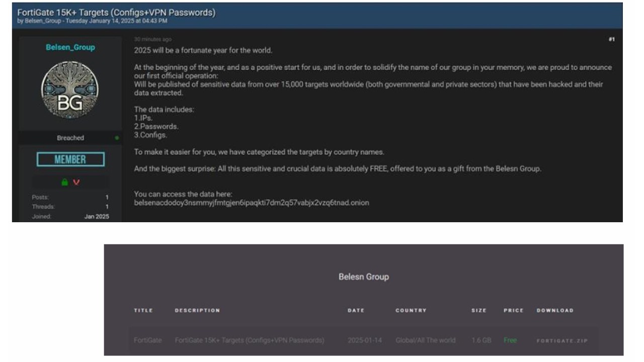Click the '2.Passwords.' list line
The height and width of the screenshot is (362, 644).
click(x=156, y=127)
